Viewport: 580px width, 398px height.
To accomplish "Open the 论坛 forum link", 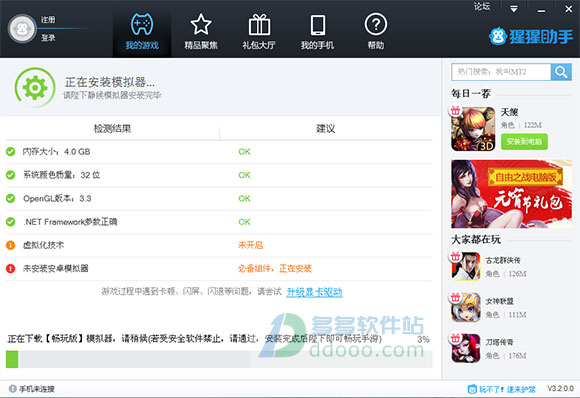I will 482,7.
